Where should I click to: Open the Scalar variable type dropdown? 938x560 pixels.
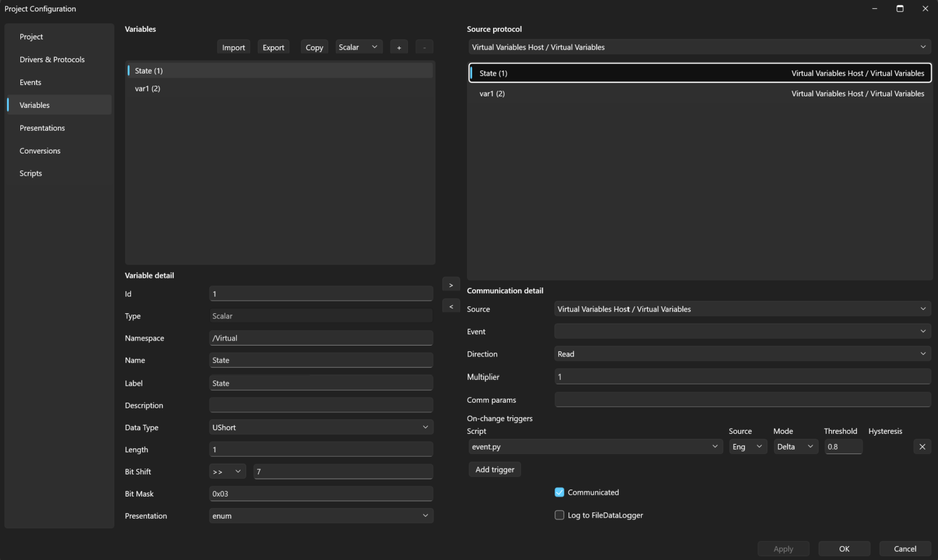tap(359, 48)
